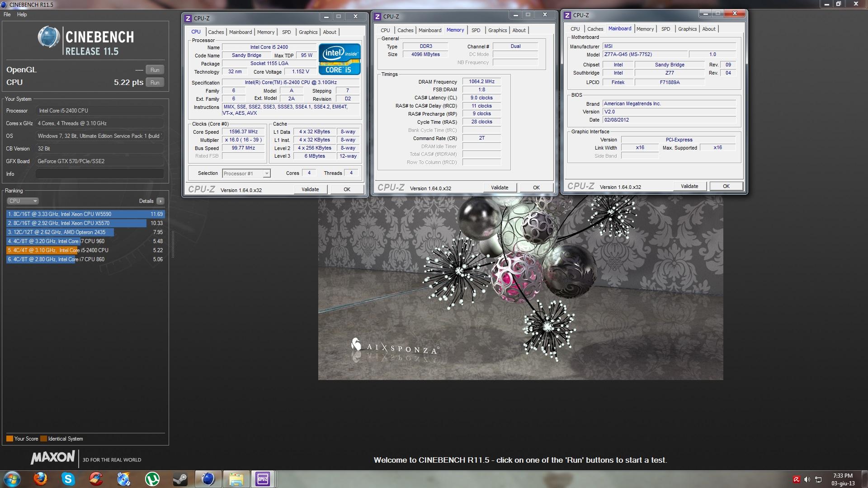
Task: Click the CPU-Z taskbar icon
Action: 263,479
